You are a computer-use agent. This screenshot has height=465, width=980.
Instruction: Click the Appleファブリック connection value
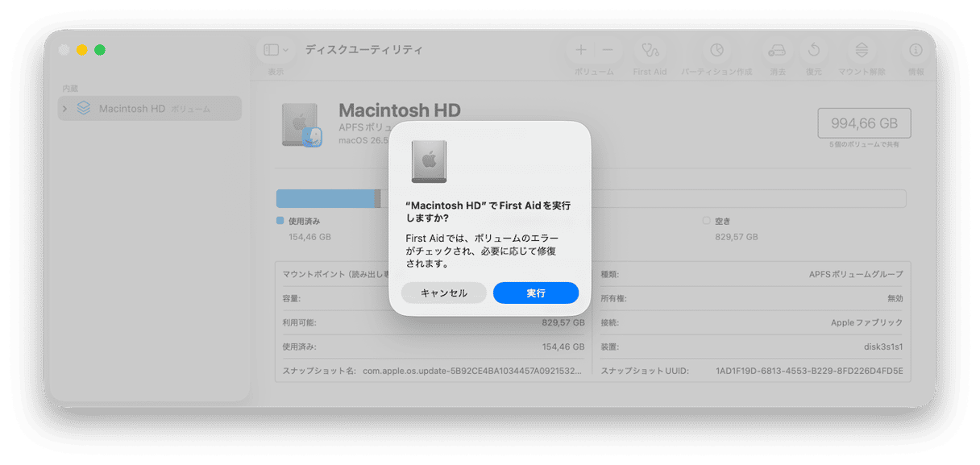(x=866, y=322)
